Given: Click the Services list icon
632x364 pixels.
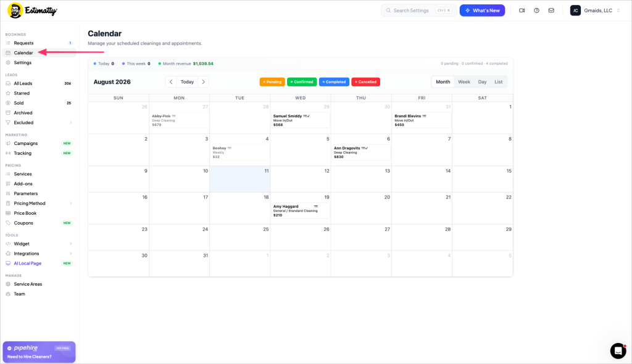Looking at the screenshot, I should pyautogui.click(x=8, y=174).
